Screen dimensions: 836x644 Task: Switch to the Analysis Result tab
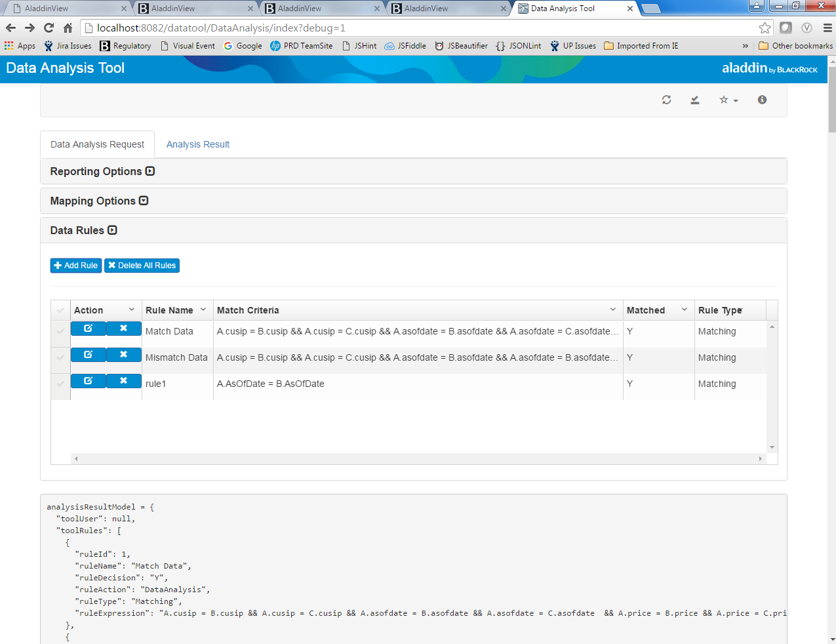198,144
